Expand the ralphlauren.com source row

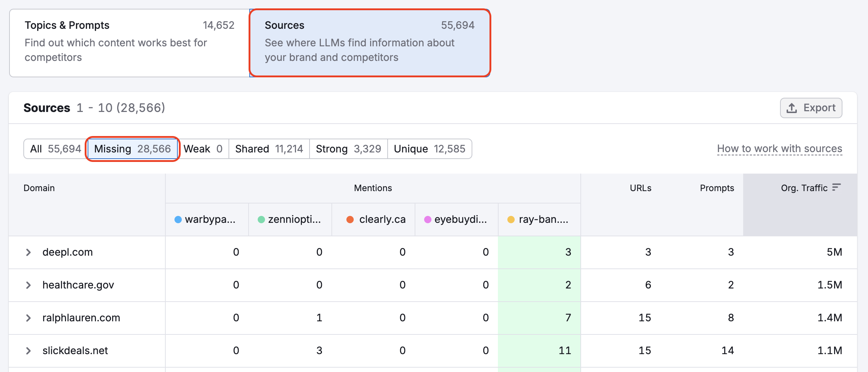(x=29, y=318)
